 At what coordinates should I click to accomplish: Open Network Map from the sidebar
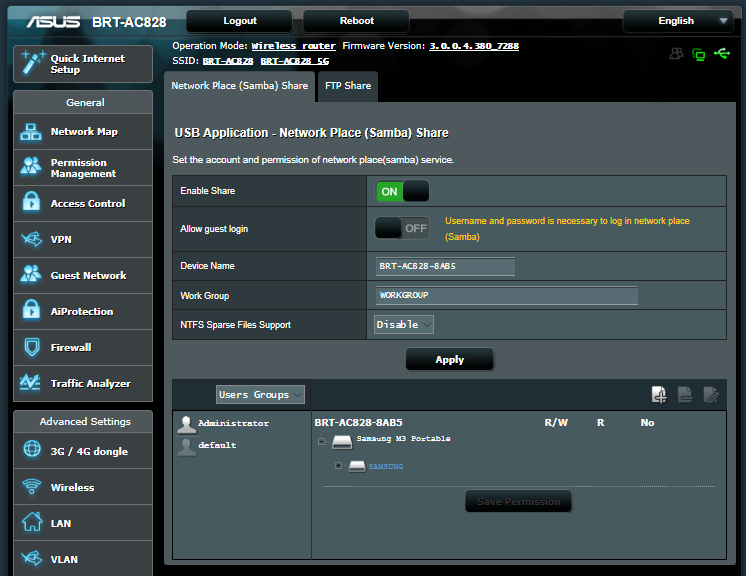pos(83,132)
